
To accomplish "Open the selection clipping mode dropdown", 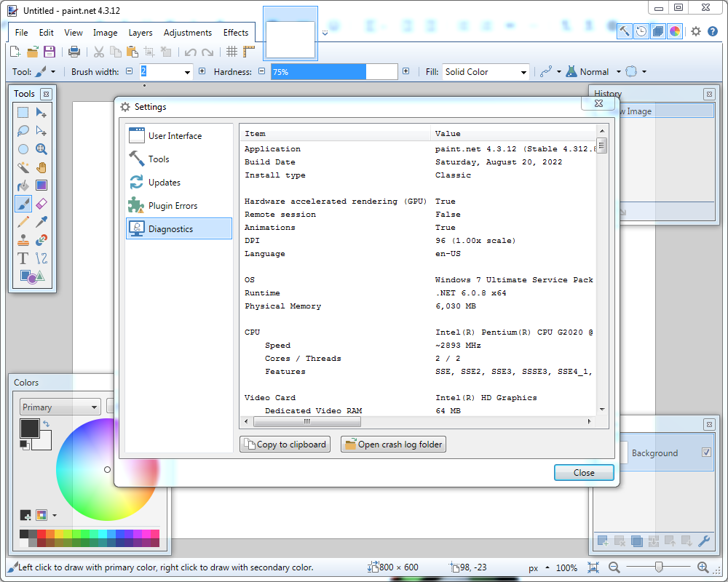I will (636, 71).
